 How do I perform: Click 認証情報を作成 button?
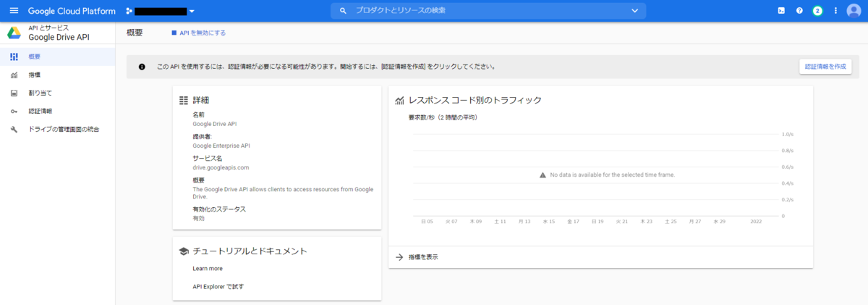pyautogui.click(x=825, y=66)
